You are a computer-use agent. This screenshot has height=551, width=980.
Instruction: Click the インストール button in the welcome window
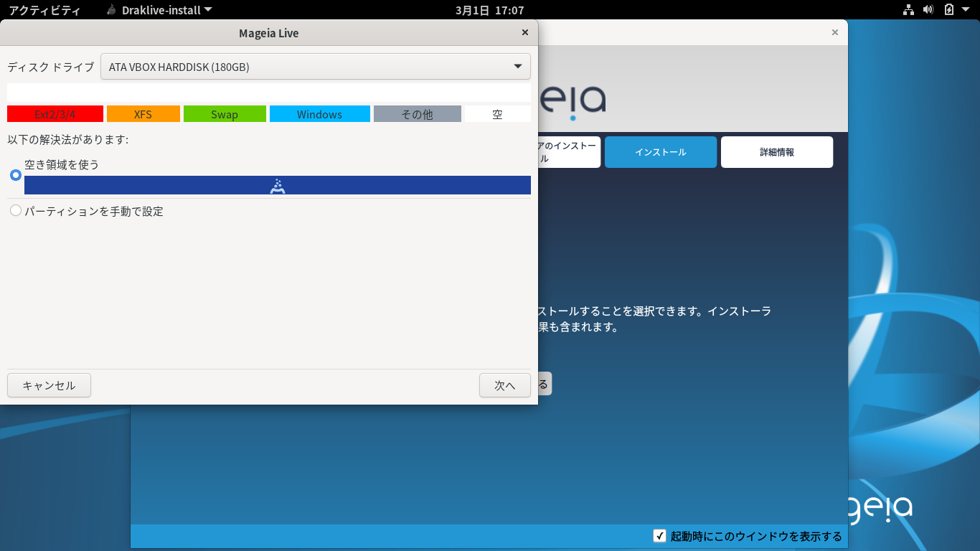[661, 152]
